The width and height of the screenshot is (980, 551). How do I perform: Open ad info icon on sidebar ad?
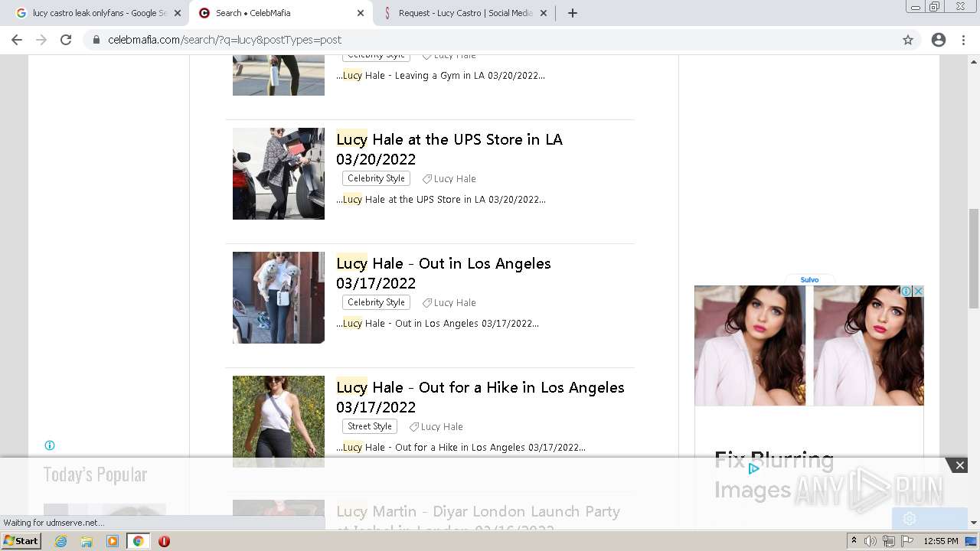[x=906, y=292]
